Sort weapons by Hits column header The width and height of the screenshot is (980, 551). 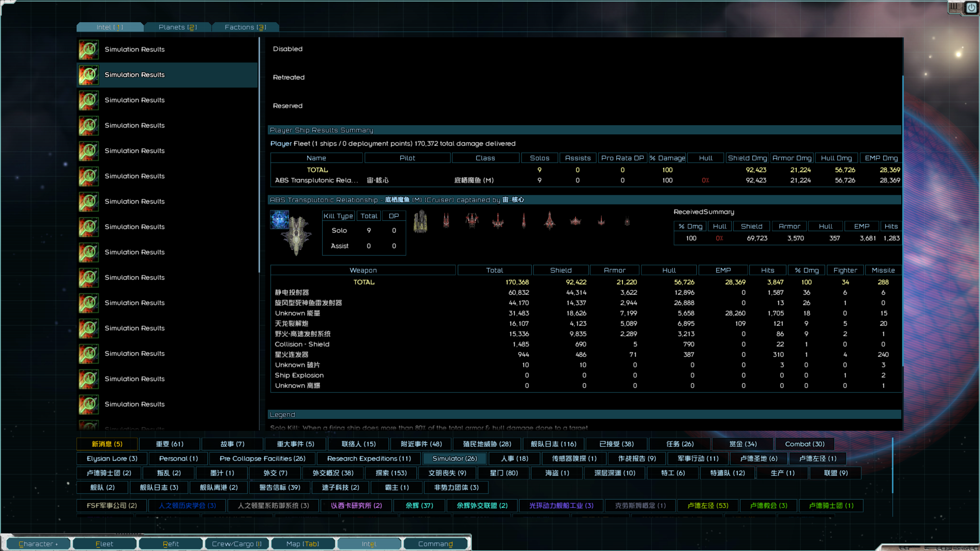[x=767, y=270]
